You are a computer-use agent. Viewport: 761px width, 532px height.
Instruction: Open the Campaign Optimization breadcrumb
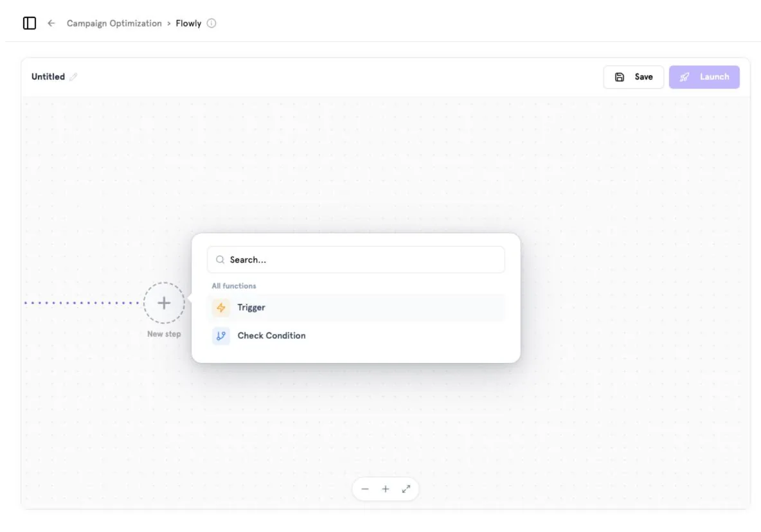click(114, 23)
